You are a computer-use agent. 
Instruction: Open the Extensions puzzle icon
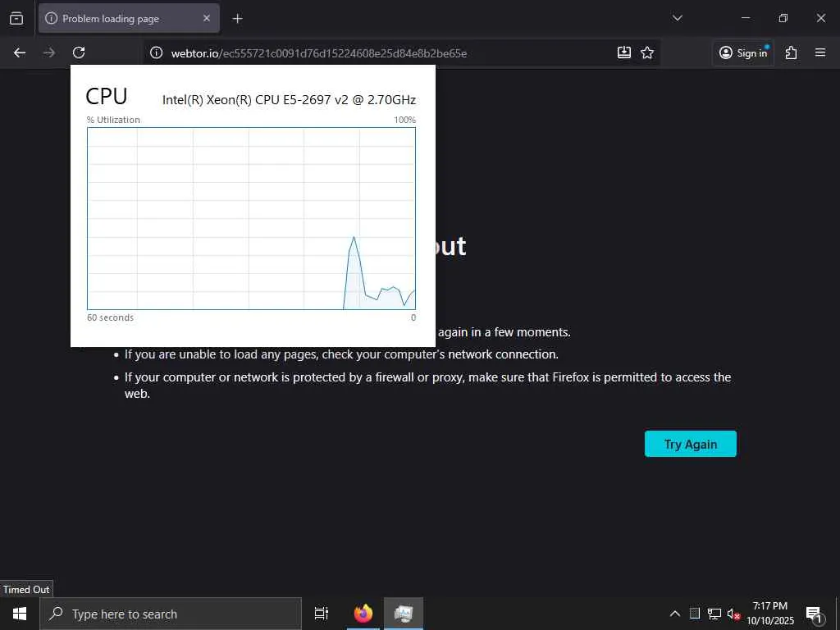point(792,52)
